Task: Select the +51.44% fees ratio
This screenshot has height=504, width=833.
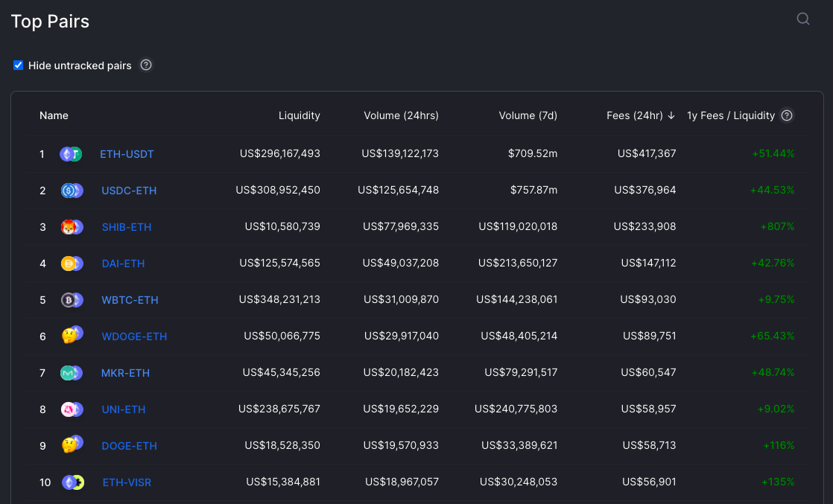Action: [773, 153]
